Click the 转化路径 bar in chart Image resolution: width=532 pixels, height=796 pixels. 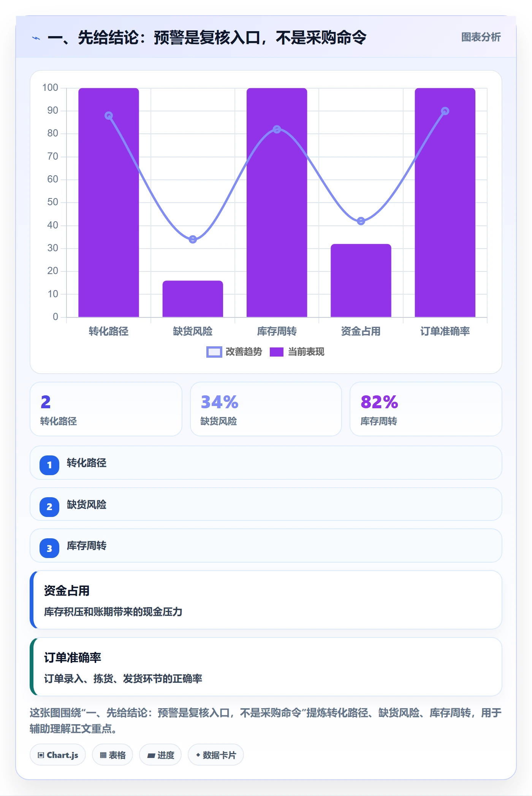[109, 202]
